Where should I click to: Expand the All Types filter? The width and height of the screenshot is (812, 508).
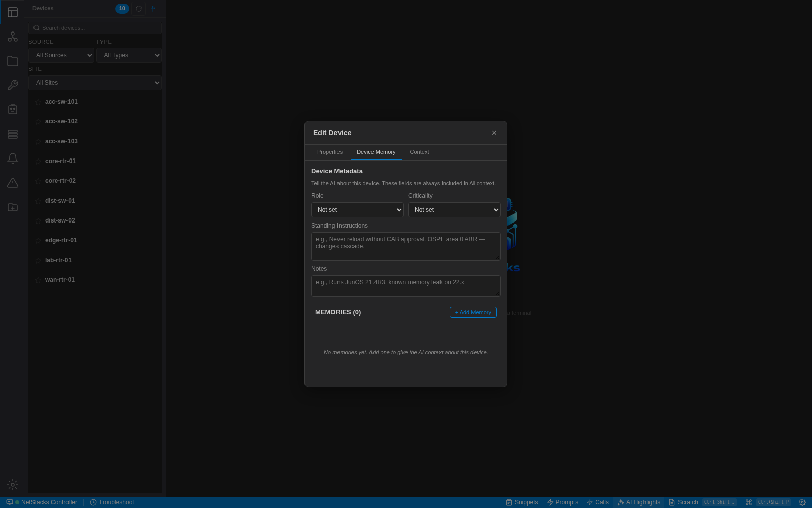(x=129, y=55)
